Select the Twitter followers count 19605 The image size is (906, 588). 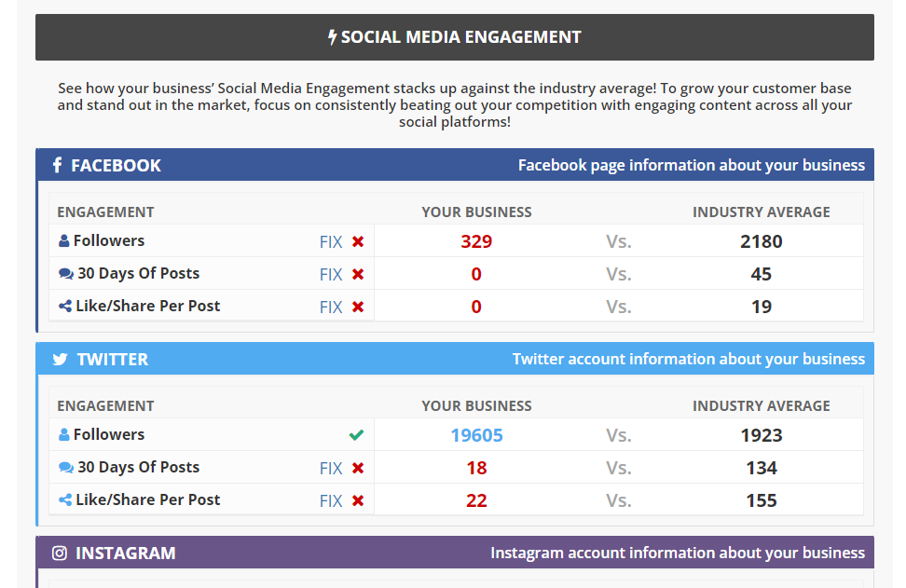point(476,435)
